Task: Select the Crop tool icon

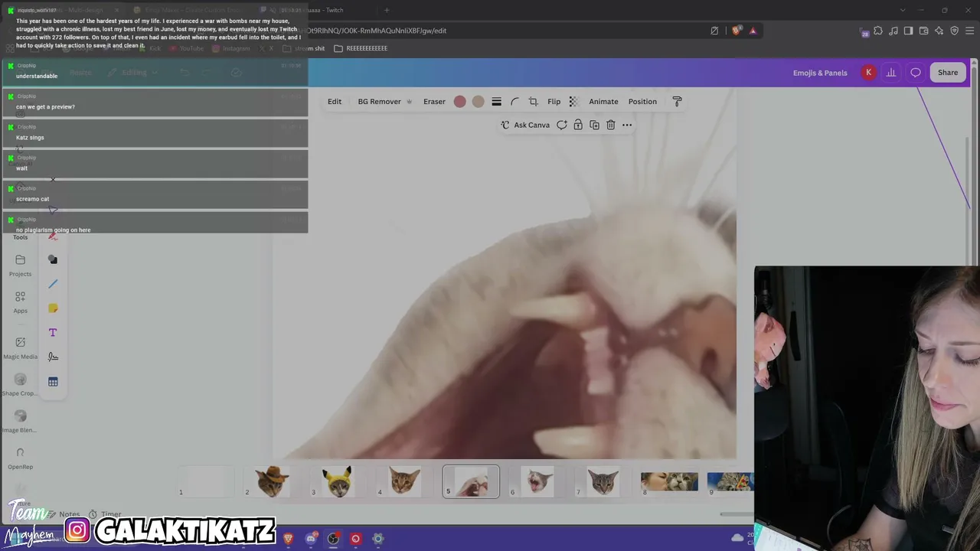Action: tap(533, 102)
